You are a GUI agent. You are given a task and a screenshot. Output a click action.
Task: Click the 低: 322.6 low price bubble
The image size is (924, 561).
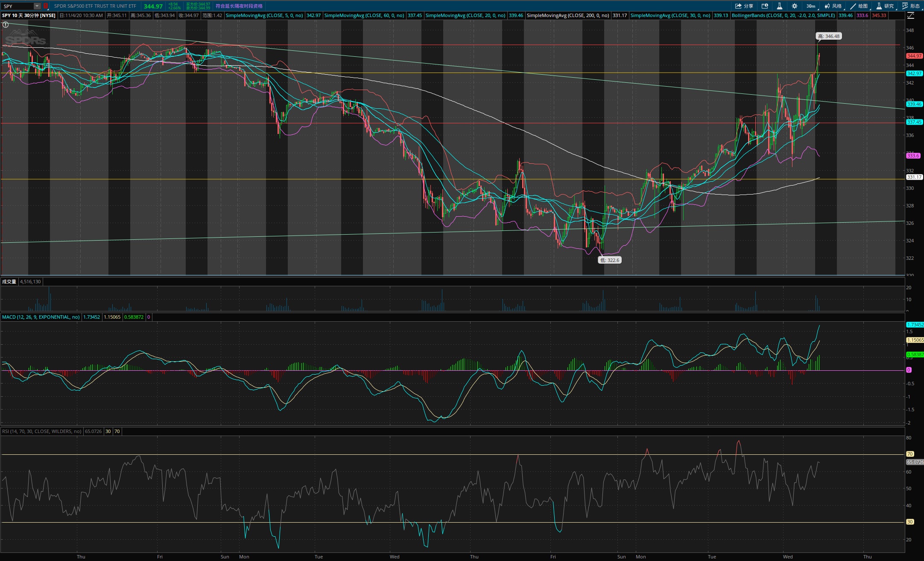tap(609, 260)
